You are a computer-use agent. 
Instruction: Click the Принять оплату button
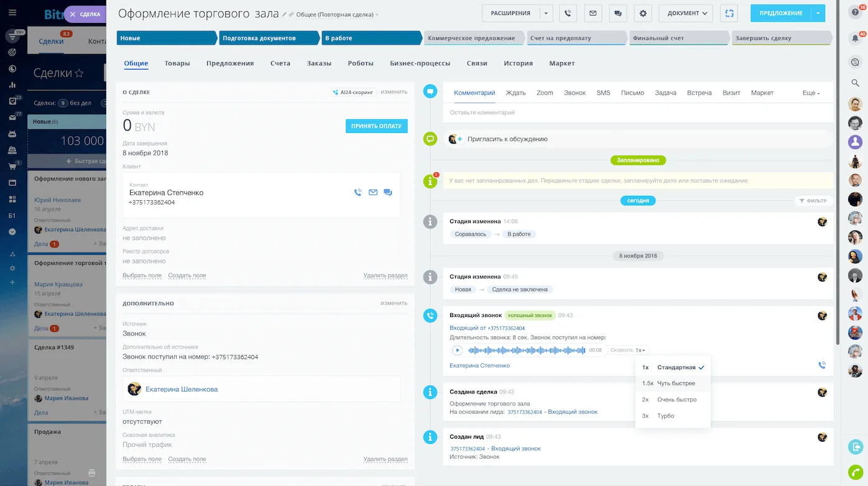[x=376, y=126]
